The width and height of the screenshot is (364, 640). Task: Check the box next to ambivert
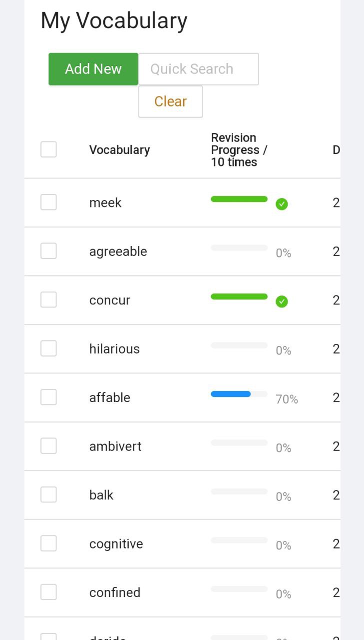[48, 446]
